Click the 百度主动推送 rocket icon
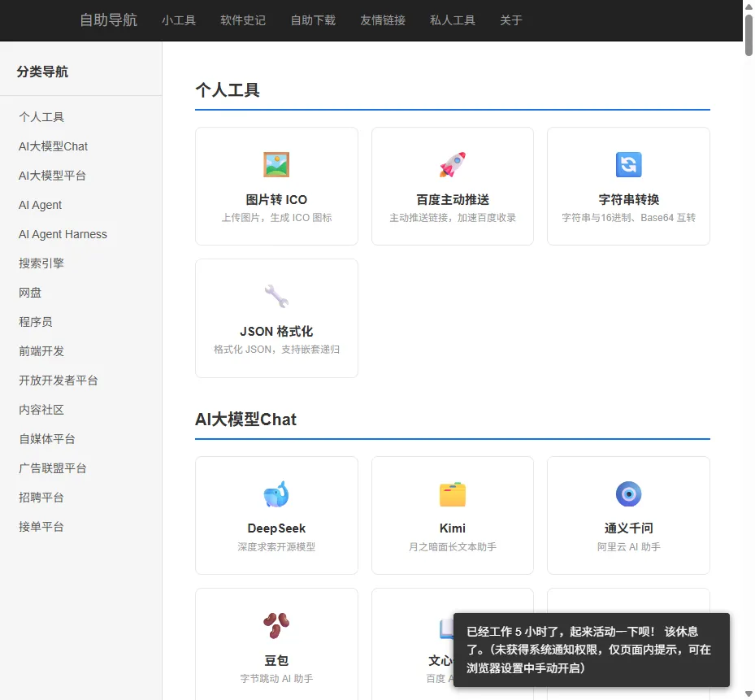 click(453, 164)
